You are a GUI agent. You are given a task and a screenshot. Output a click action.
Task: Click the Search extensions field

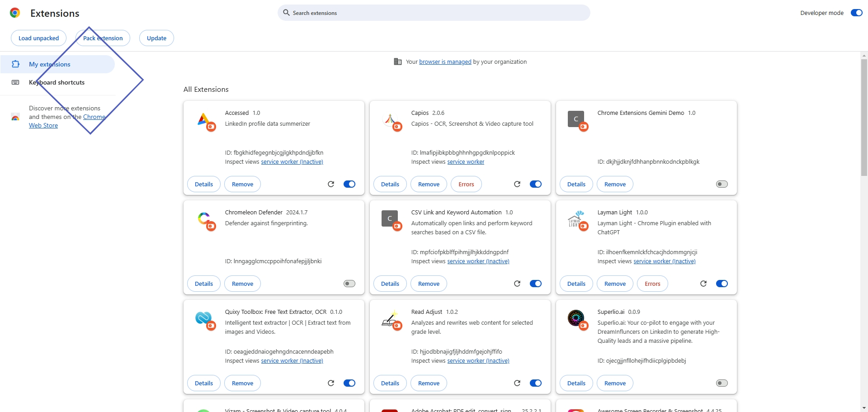click(x=434, y=13)
